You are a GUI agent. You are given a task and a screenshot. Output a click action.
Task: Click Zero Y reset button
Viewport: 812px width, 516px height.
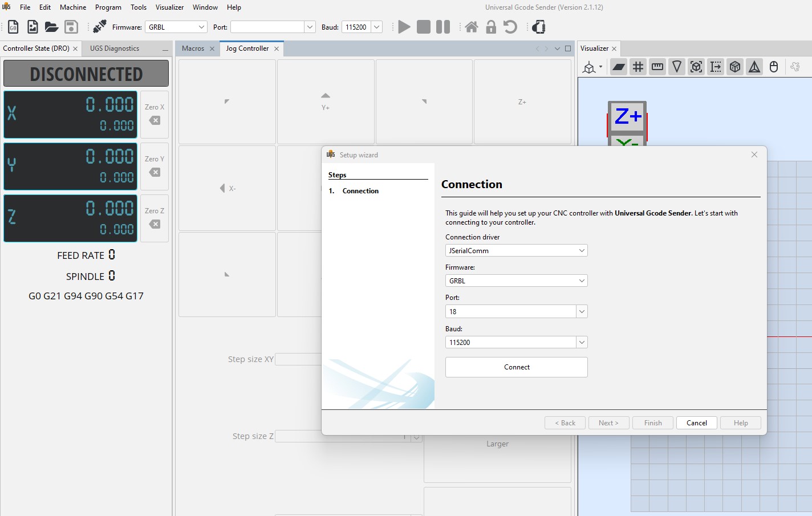tap(155, 166)
